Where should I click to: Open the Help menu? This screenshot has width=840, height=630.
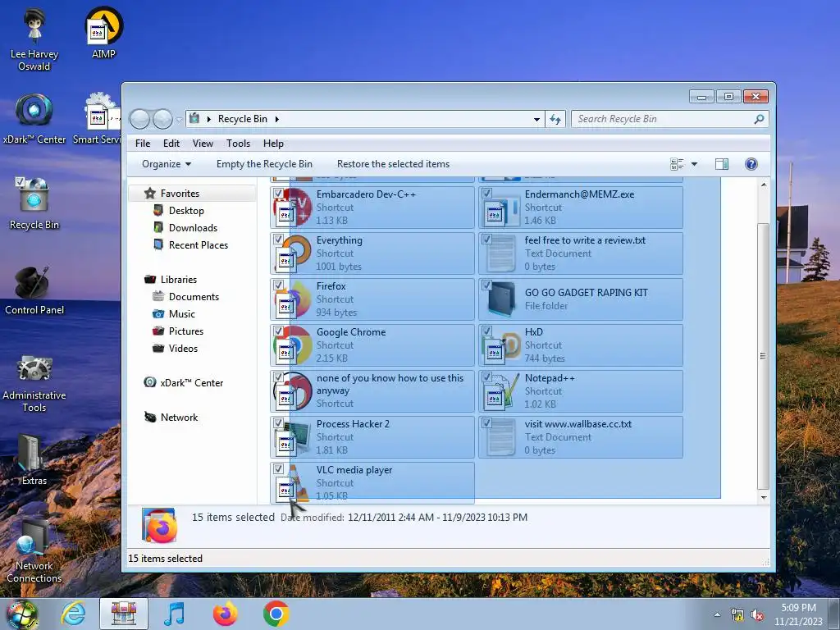273,144
